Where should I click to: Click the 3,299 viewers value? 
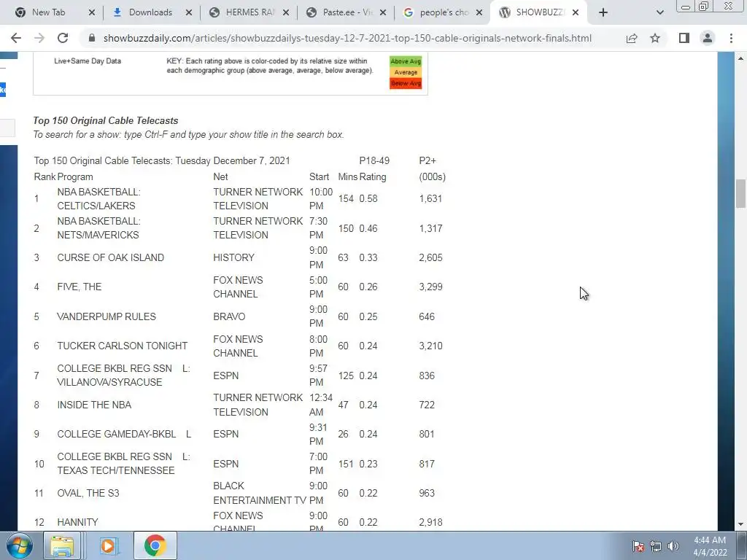coord(430,287)
